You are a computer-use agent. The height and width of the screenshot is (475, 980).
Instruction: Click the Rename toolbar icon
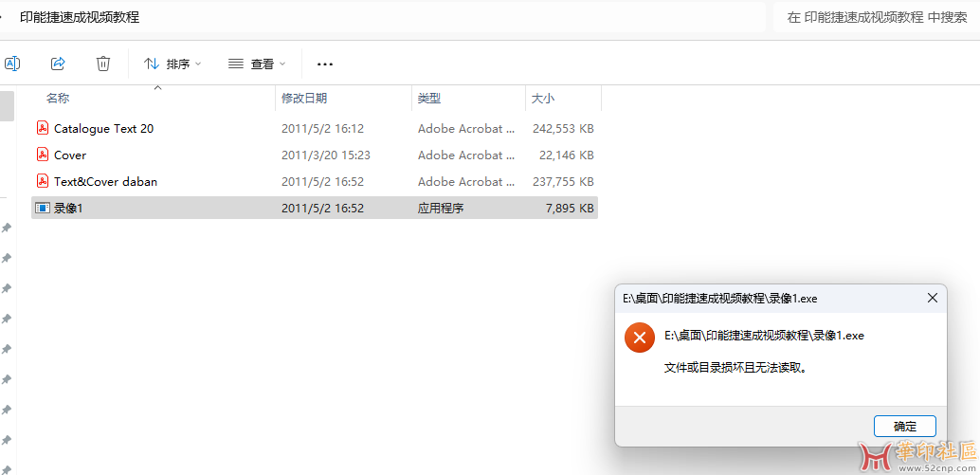point(12,64)
